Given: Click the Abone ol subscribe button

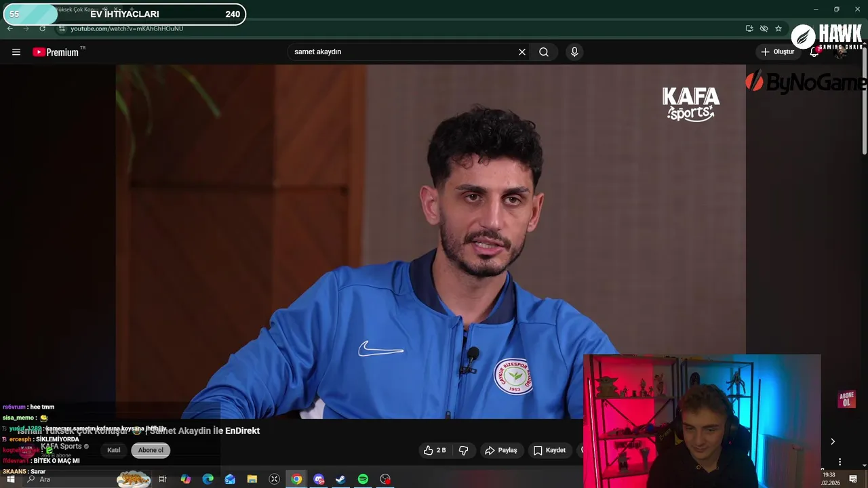Looking at the screenshot, I should 151,450.
